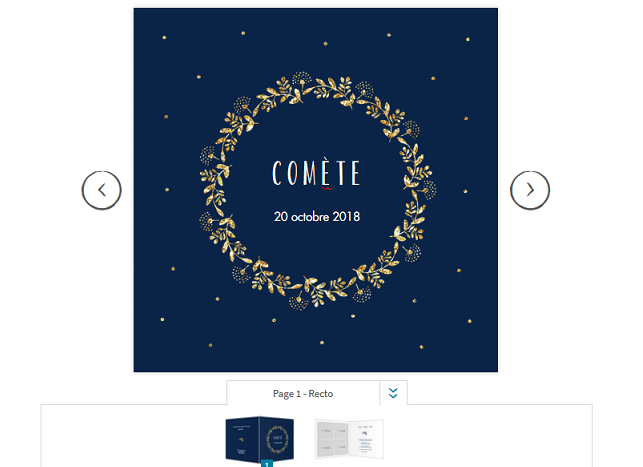Viewport: 643px width, 467px height.
Task: Click the word Recto in the page label
Action: [321, 394]
